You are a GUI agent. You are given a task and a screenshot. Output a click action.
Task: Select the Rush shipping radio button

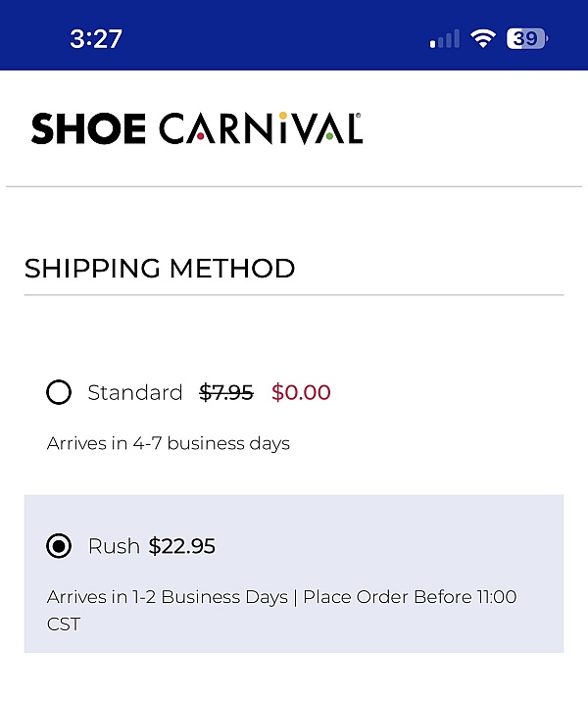(x=59, y=546)
